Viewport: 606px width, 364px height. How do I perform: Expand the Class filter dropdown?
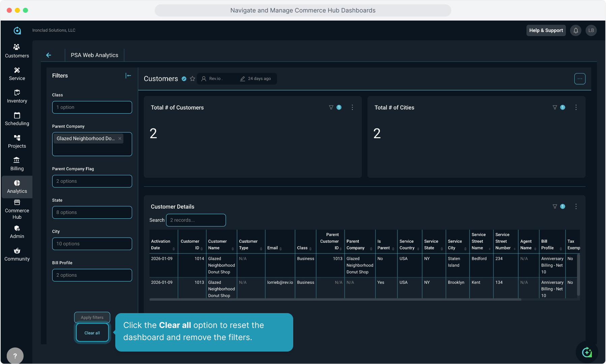pyautogui.click(x=92, y=107)
